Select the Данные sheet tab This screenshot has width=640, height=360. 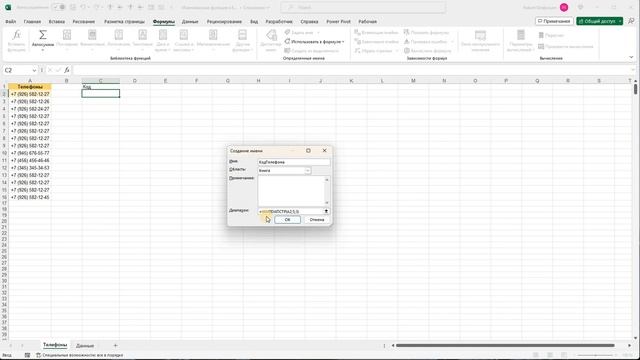point(85,346)
